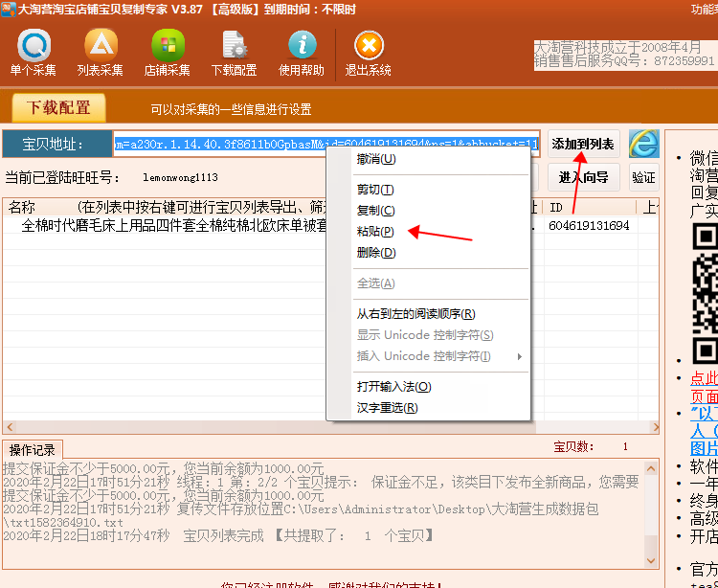This screenshot has height=588, width=718.
Task: Click log line with txt1582364910.txt
Action: click(x=63, y=523)
